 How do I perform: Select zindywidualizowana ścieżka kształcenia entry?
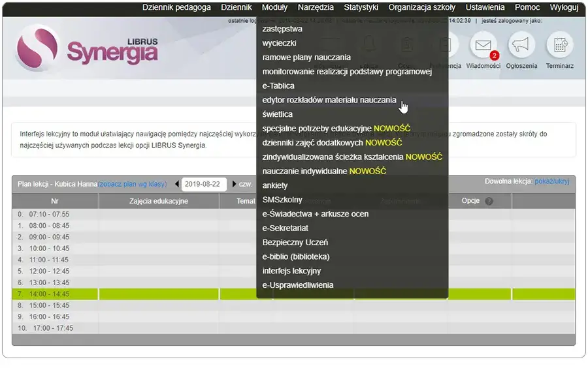352,157
